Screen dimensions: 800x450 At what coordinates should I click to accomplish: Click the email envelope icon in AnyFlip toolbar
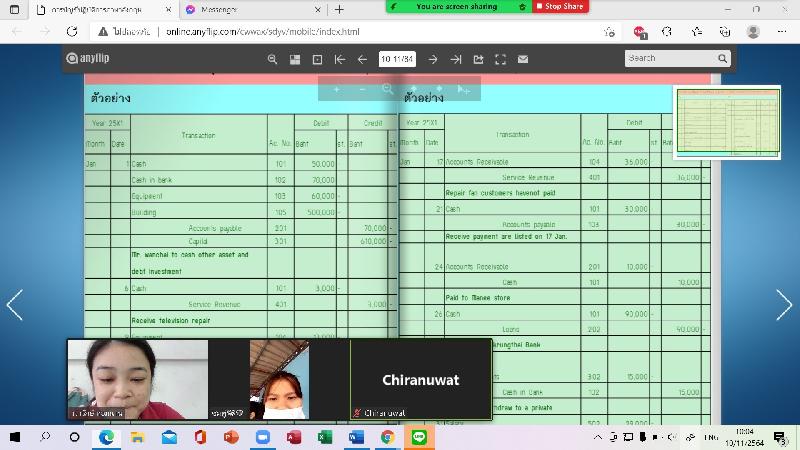point(523,59)
